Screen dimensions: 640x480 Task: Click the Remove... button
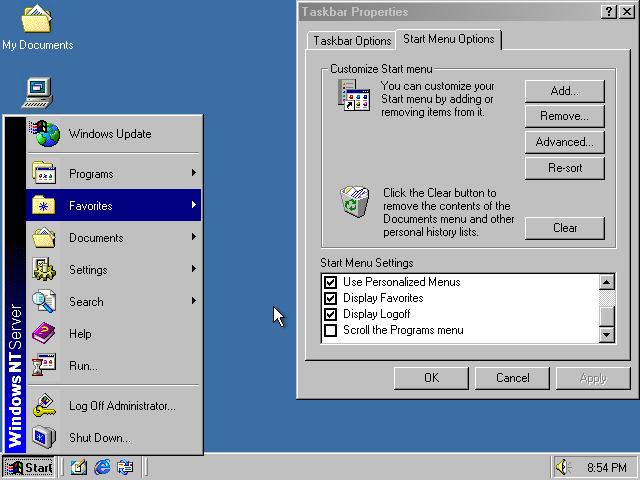click(x=564, y=116)
